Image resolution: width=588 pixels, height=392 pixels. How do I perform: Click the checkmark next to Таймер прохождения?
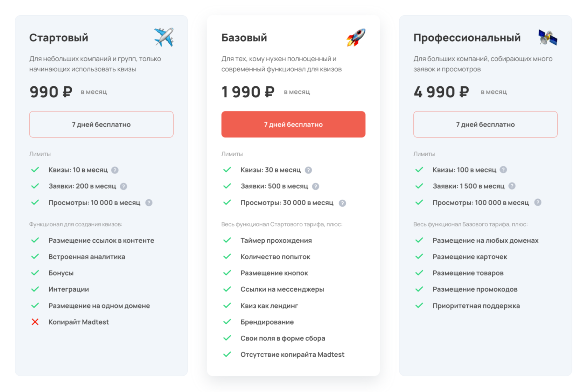coord(227,240)
